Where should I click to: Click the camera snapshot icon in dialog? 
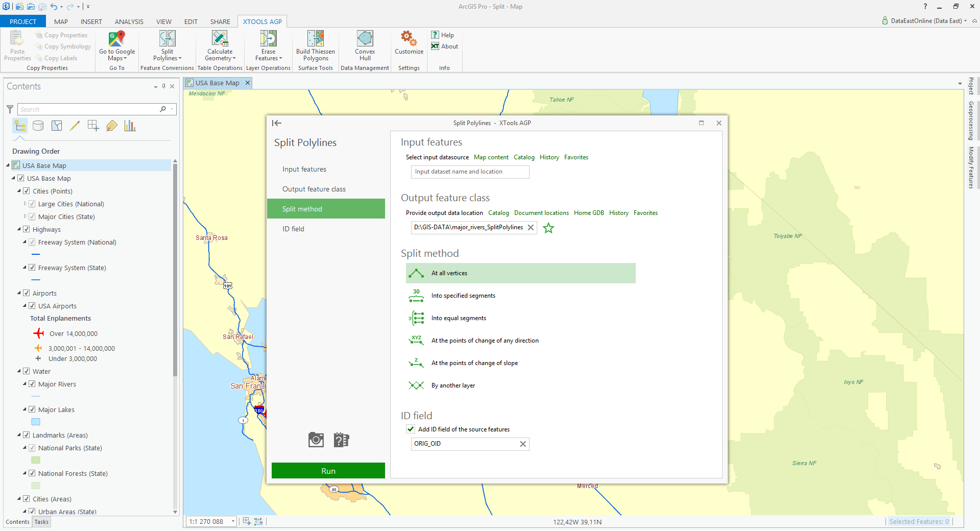click(x=316, y=440)
